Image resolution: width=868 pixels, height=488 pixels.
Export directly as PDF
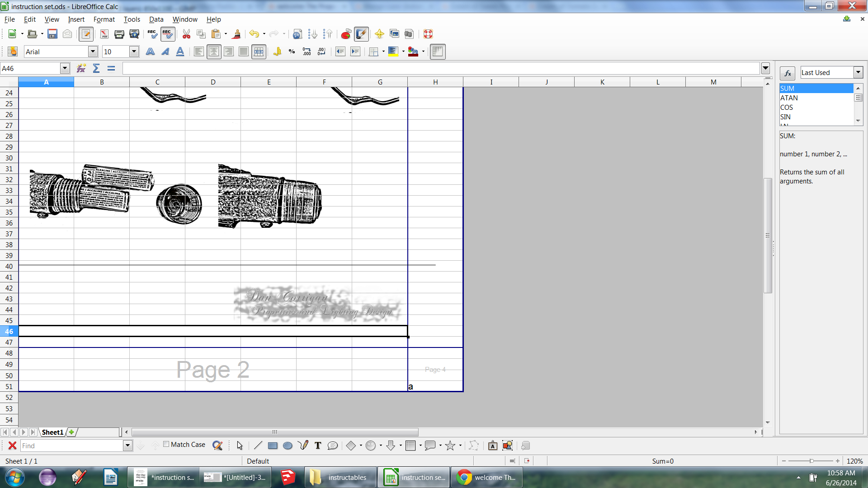[104, 34]
